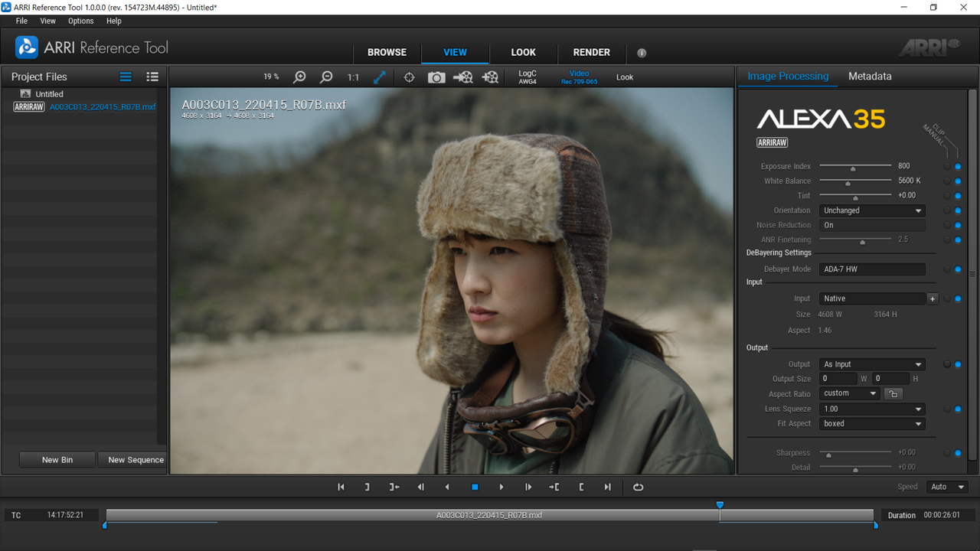
Task: Open the Options menu
Action: (80, 21)
